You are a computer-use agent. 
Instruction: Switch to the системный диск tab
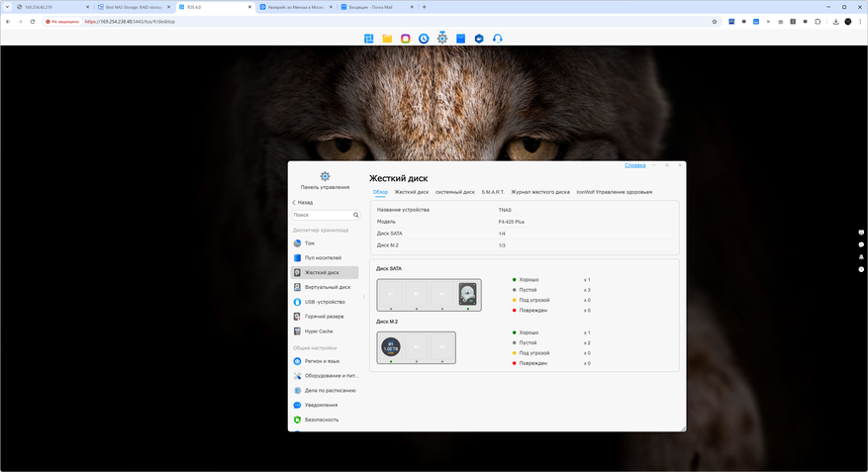click(455, 192)
